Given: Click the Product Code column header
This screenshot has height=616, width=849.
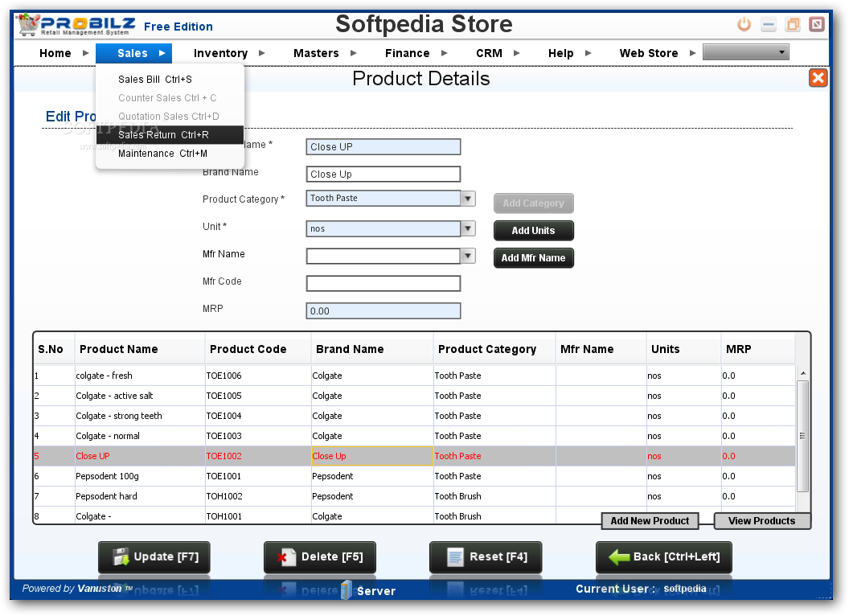Looking at the screenshot, I should pyautogui.click(x=258, y=349).
